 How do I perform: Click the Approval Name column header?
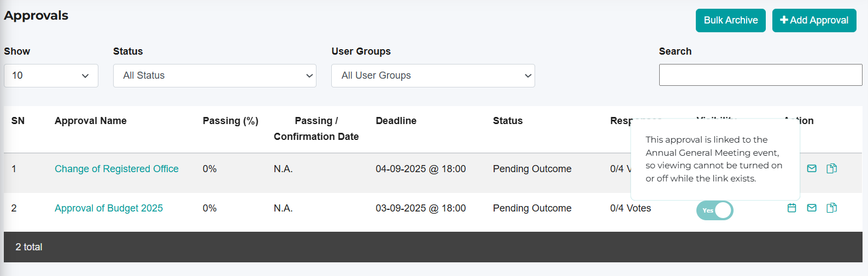[x=91, y=121]
